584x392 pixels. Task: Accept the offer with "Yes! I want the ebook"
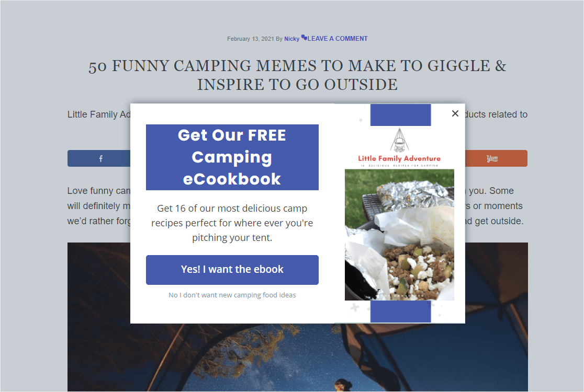232,270
